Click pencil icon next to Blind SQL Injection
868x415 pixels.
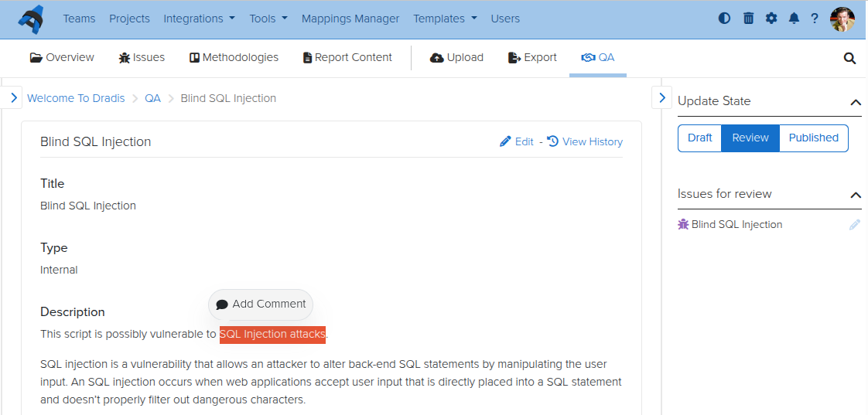tap(854, 225)
